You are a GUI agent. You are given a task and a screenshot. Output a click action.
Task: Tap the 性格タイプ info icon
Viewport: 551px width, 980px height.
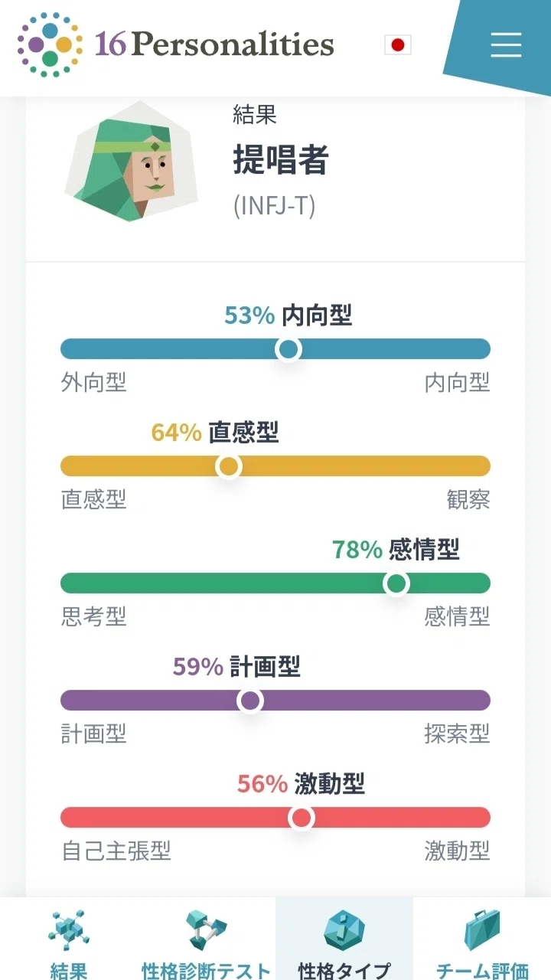[x=344, y=930]
